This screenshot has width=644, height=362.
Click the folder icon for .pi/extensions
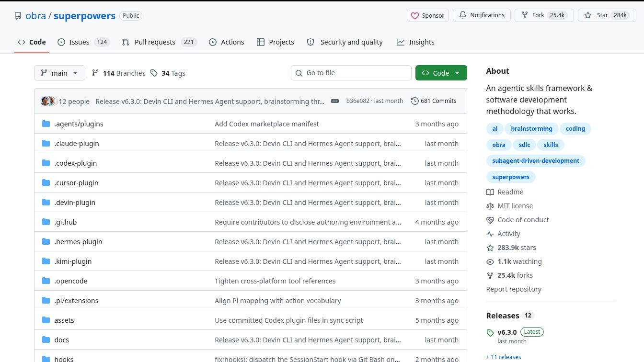tap(46, 301)
